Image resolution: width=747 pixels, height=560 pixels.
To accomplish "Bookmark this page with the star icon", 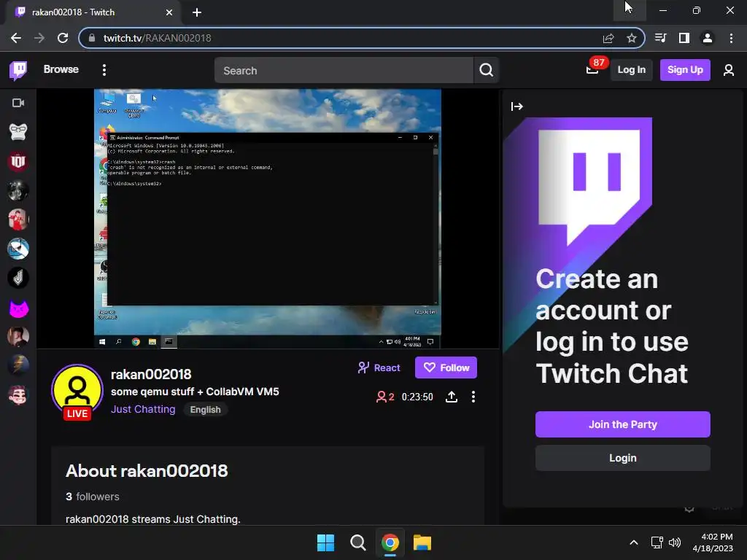I will [x=632, y=38].
